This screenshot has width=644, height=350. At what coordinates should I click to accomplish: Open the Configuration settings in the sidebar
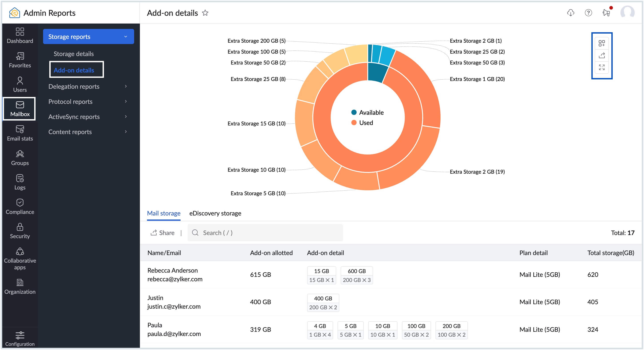(20, 338)
